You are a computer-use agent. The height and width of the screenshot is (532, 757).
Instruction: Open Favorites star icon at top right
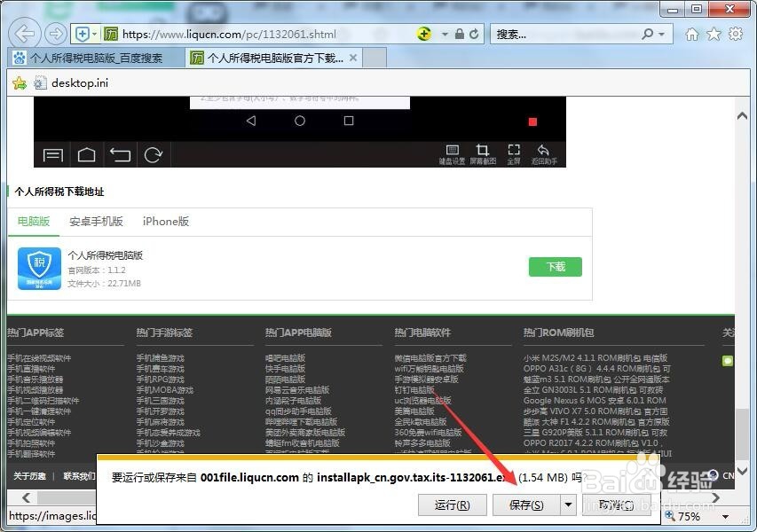tap(714, 34)
